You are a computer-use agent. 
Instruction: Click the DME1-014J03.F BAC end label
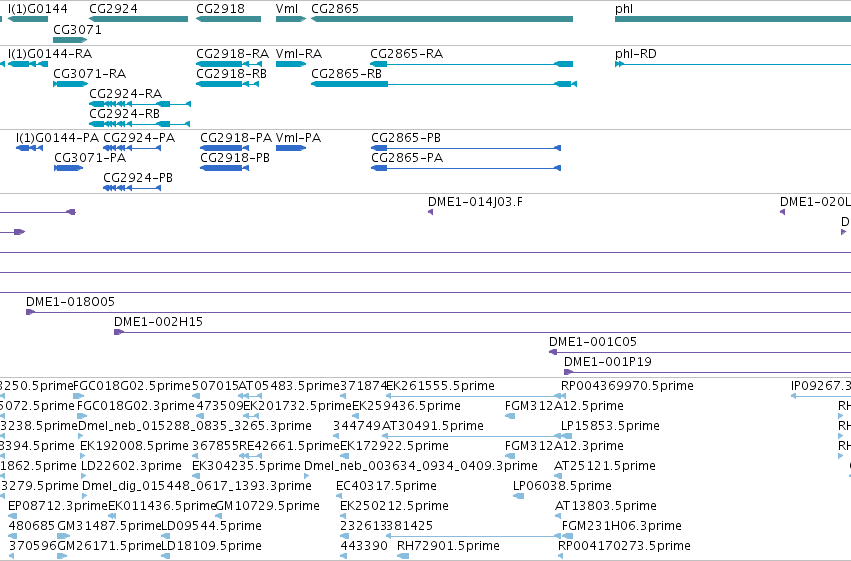[x=475, y=202]
